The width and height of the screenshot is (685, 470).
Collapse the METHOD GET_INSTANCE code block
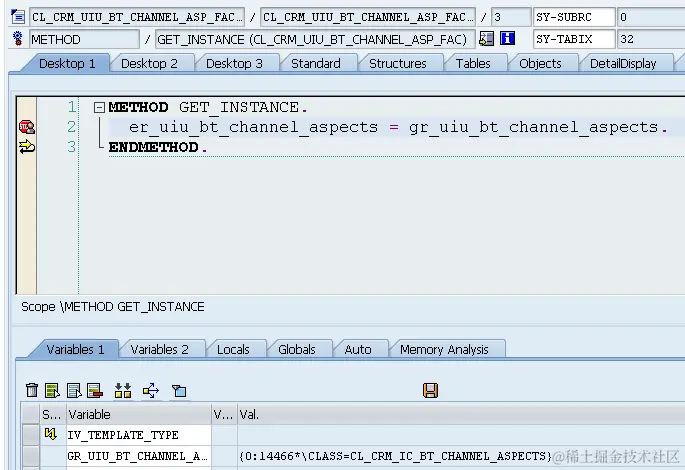click(x=99, y=107)
